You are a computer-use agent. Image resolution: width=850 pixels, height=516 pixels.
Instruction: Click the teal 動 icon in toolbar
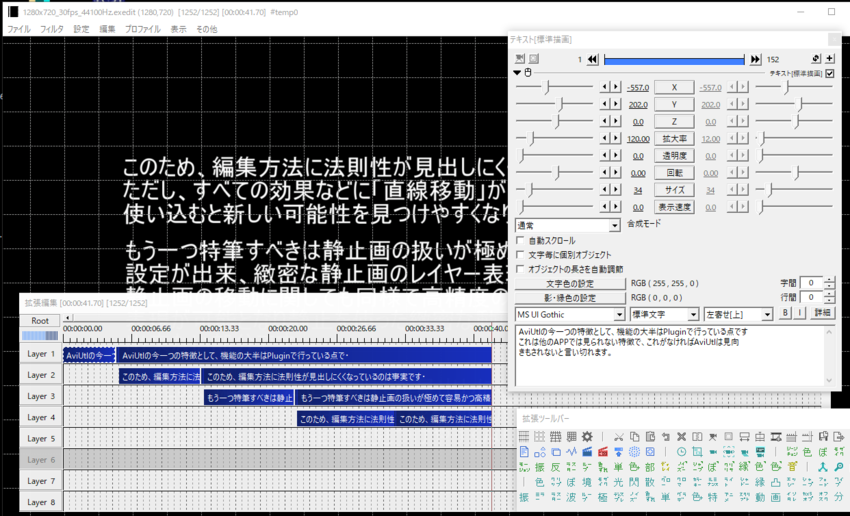tap(760, 496)
